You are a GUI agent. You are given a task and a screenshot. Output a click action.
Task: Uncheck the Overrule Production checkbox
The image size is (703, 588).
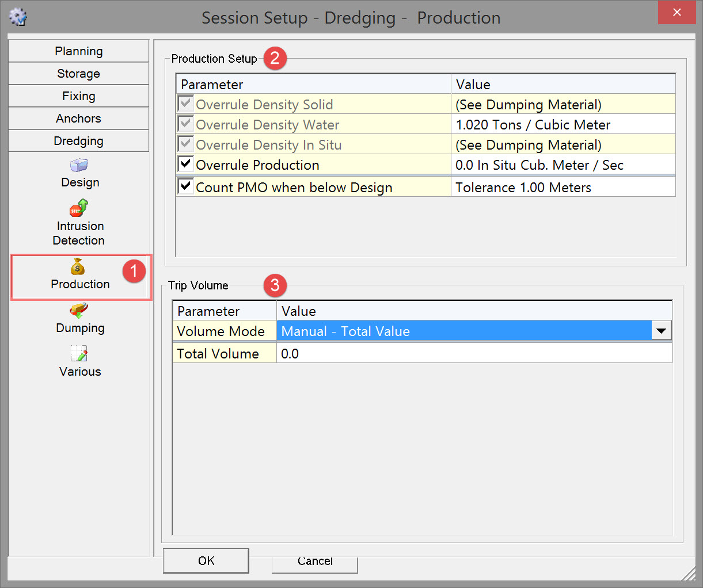(x=186, y=165)
